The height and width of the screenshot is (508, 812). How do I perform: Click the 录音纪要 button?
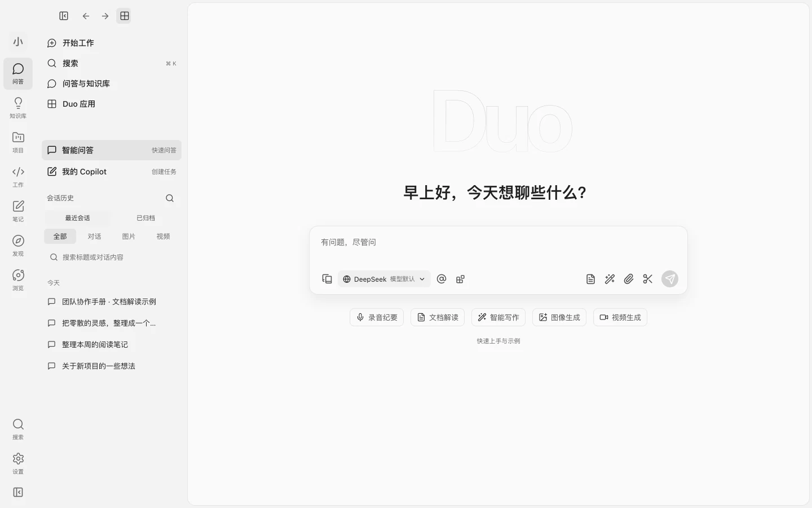(x=377, y=317)
